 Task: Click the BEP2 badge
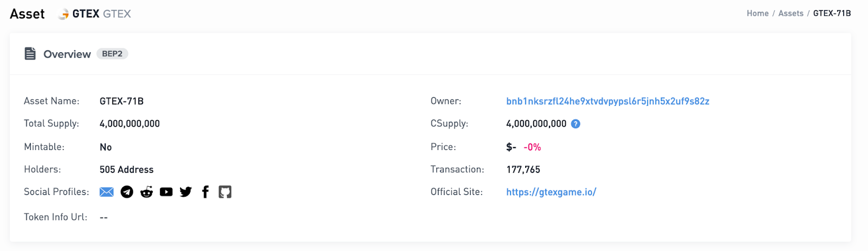tap(112, 54)
